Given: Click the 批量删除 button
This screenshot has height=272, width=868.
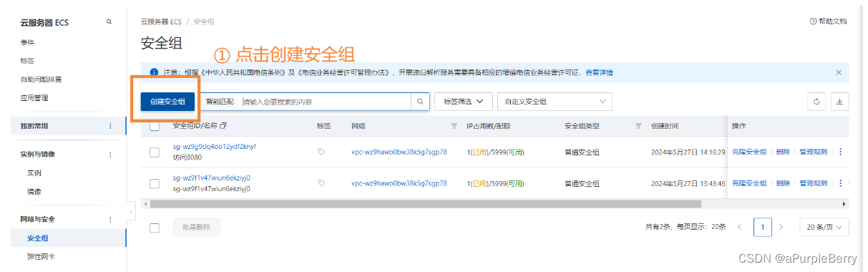Looking at the screenshot, I should tap(196, 227).
